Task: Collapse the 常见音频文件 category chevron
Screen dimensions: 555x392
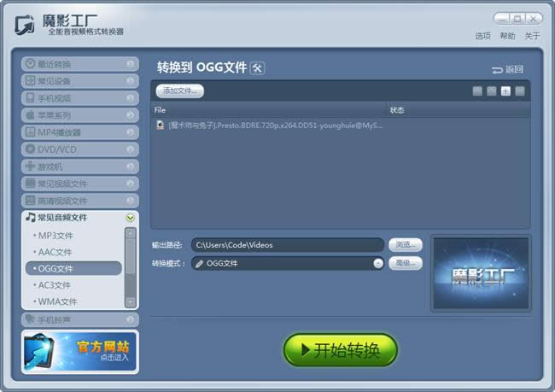Action: point(130,218)
